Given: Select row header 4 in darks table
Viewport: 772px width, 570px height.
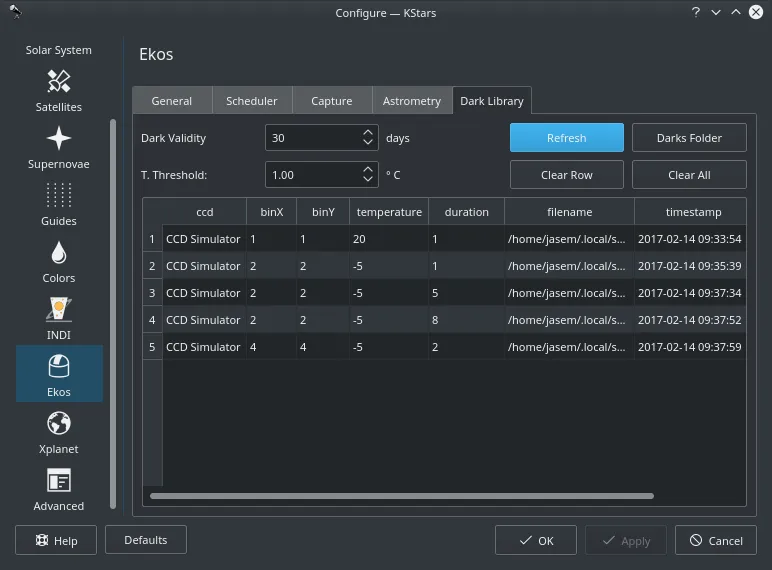Looking at the screenshot, I should coord(152,320).
